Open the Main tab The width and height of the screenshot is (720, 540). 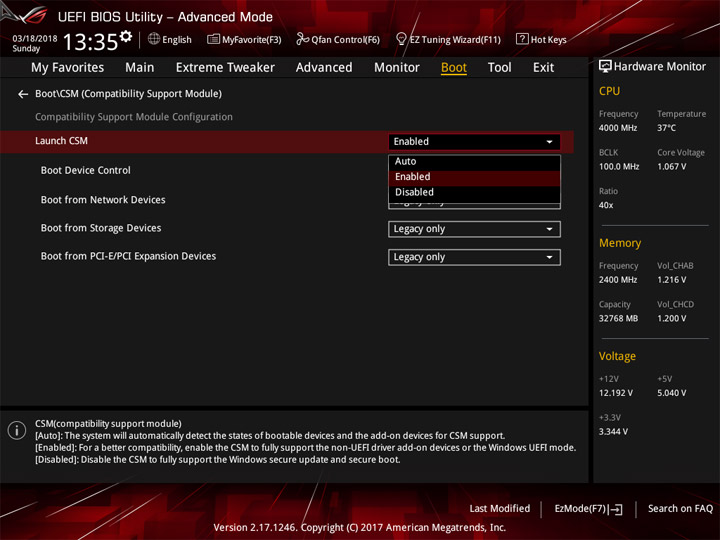pos(140,68)
